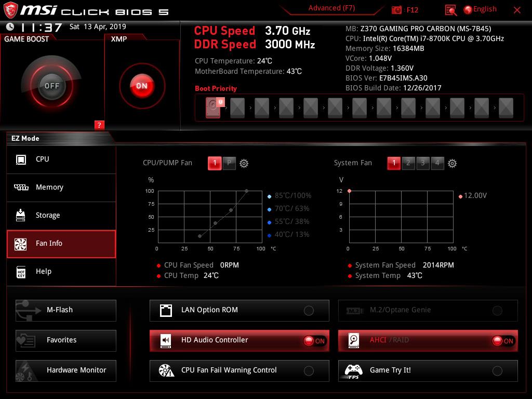Open the M-Flash utility

[66, 311]
